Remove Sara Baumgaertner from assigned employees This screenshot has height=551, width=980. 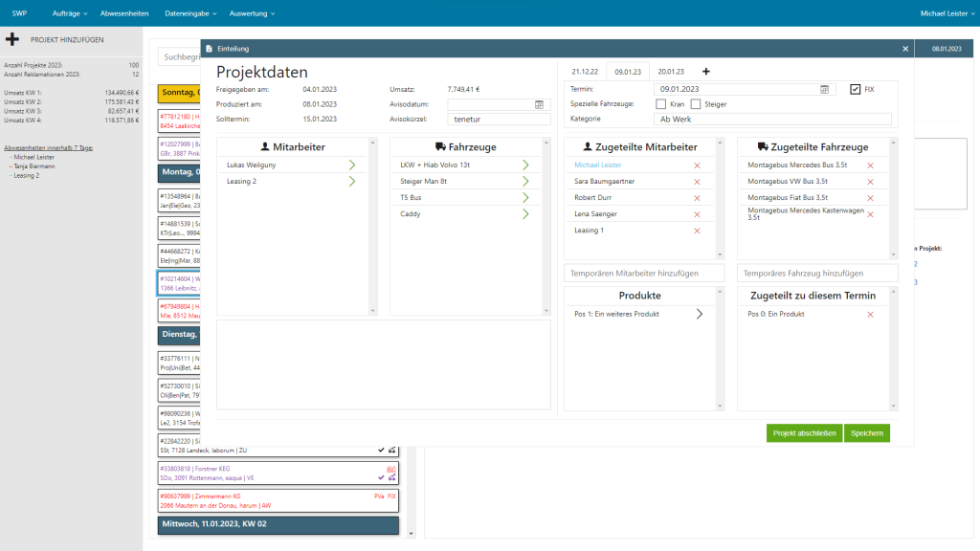pos(697,182)
